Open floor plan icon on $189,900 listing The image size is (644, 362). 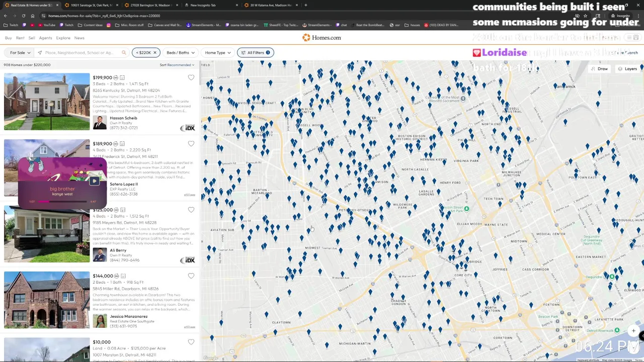click(x=122, y=144)
